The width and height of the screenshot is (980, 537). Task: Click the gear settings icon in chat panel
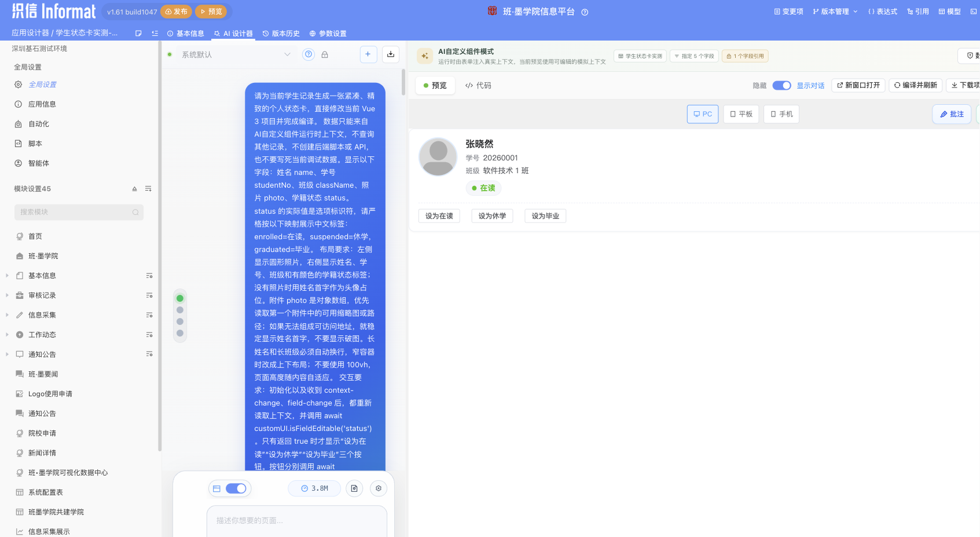point(379,488)
